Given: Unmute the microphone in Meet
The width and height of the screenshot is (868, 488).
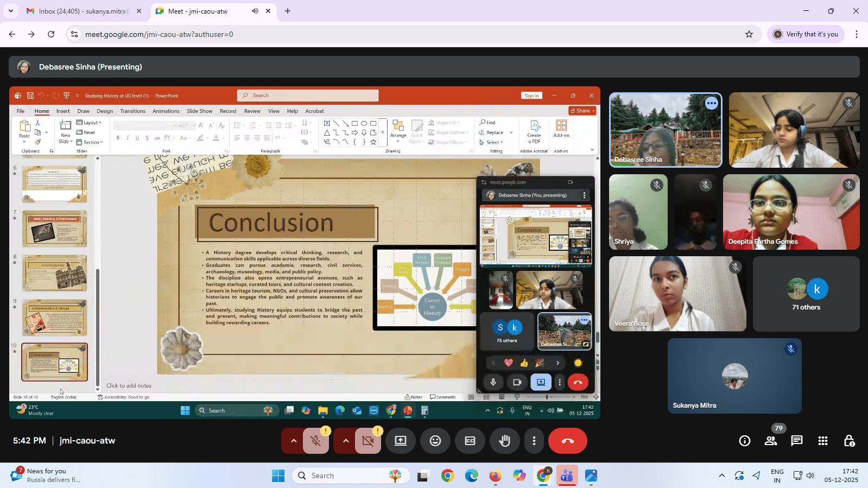Looking at the screenshot, I should click(x=316, y=441).
